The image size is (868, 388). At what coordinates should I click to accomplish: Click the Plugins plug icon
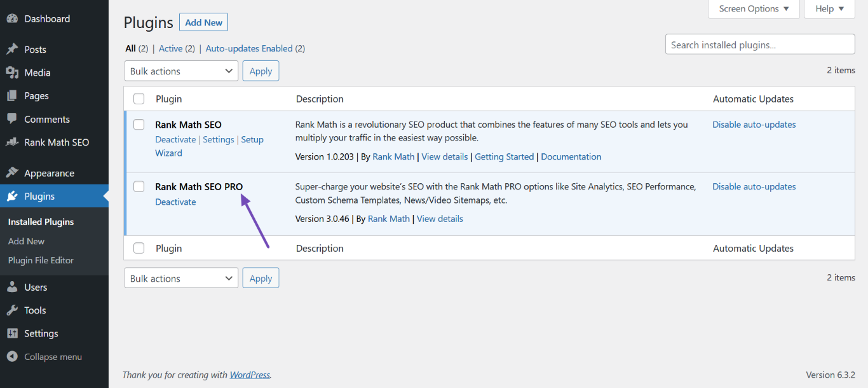point(12,196)
